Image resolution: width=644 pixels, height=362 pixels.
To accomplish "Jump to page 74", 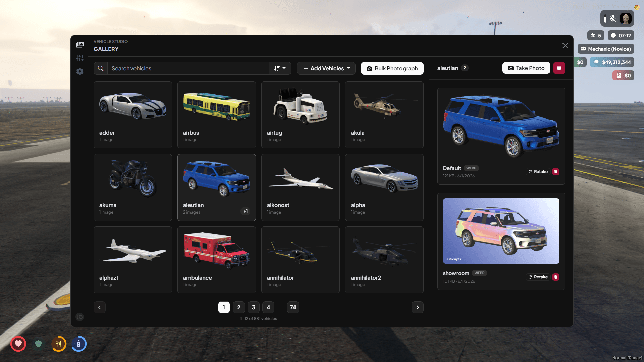I will coord(293,307).
